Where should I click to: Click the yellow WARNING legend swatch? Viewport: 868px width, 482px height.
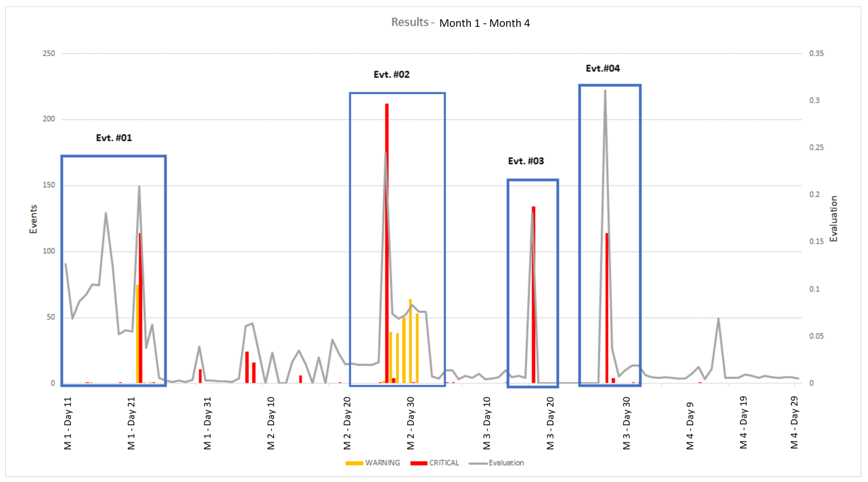point(354,463)
